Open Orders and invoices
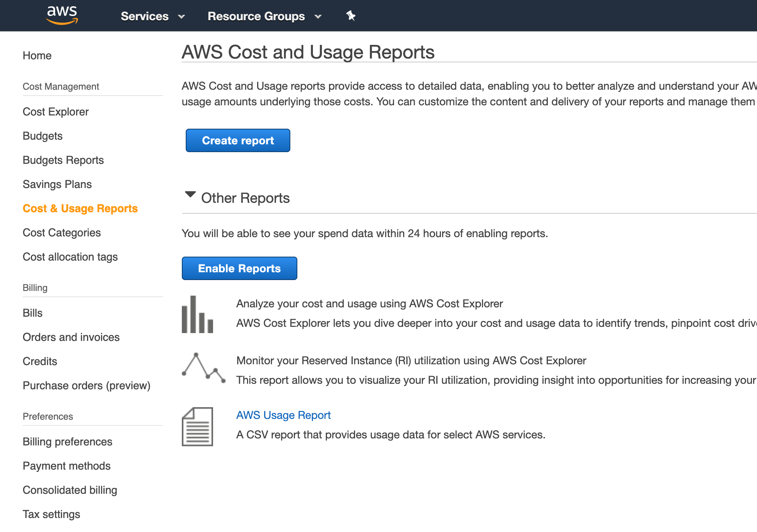This screenshot has height=532, width=757. [71, 337]
